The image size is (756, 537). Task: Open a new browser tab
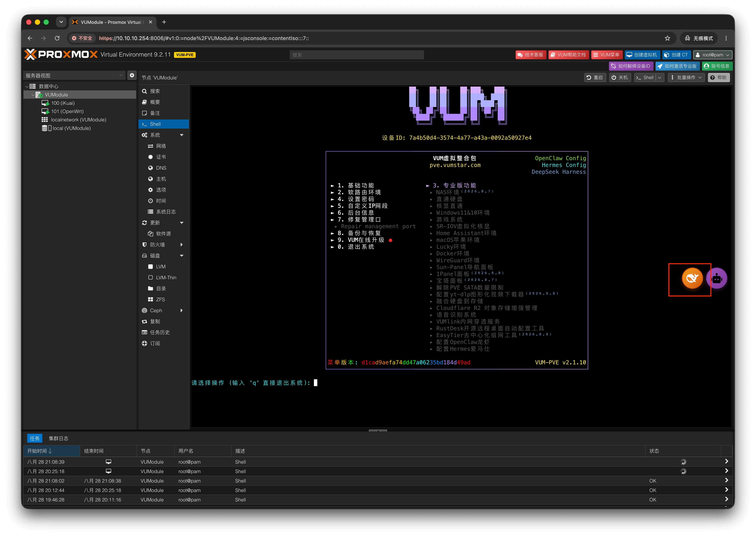click(x=164, y=22)
